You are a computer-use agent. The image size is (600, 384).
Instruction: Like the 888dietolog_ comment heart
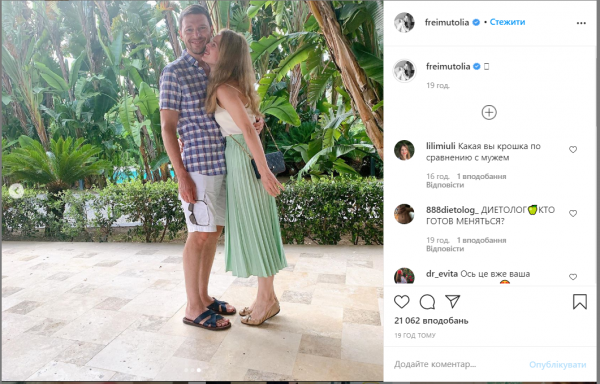[572, 213]
